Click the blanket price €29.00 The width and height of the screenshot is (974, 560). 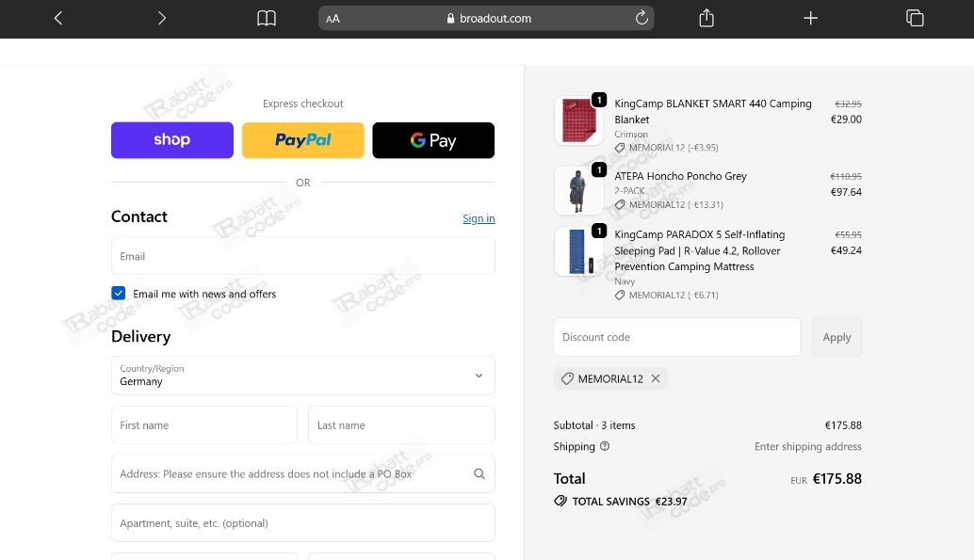pyautogui.click(x=846, y=120)
